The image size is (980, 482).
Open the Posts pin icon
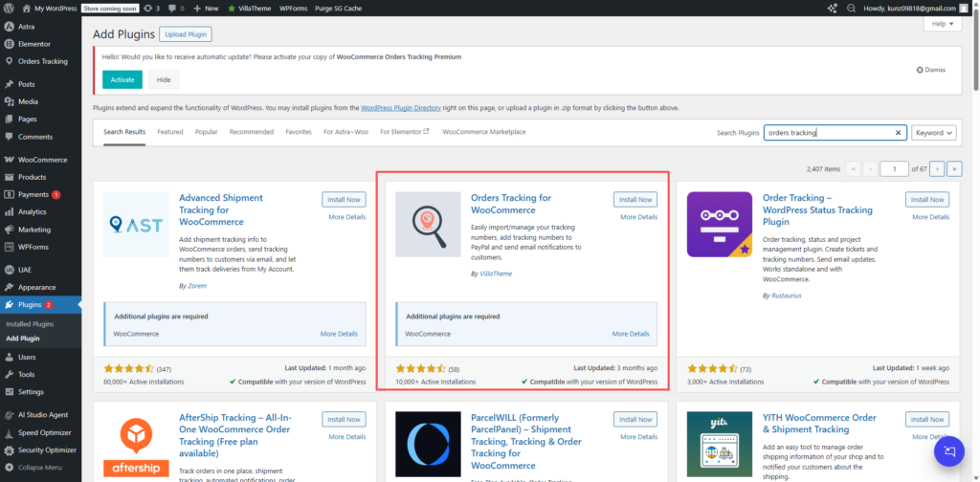click(9, 84)
